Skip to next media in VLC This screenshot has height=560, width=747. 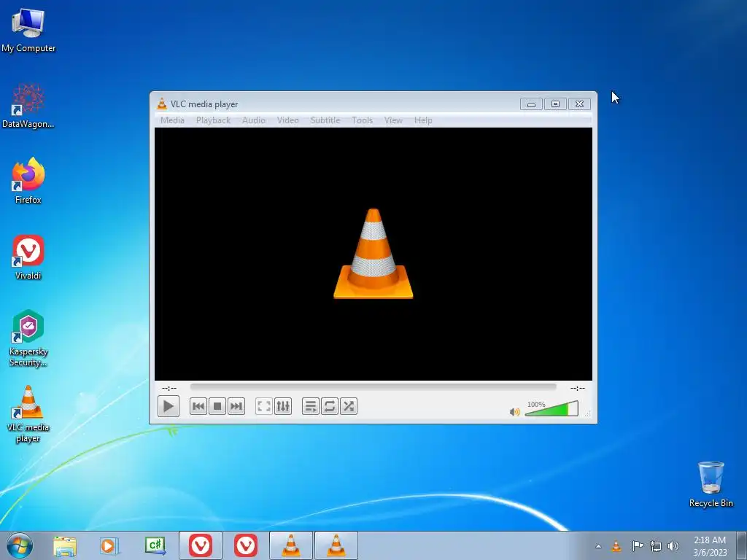point(236,406)
